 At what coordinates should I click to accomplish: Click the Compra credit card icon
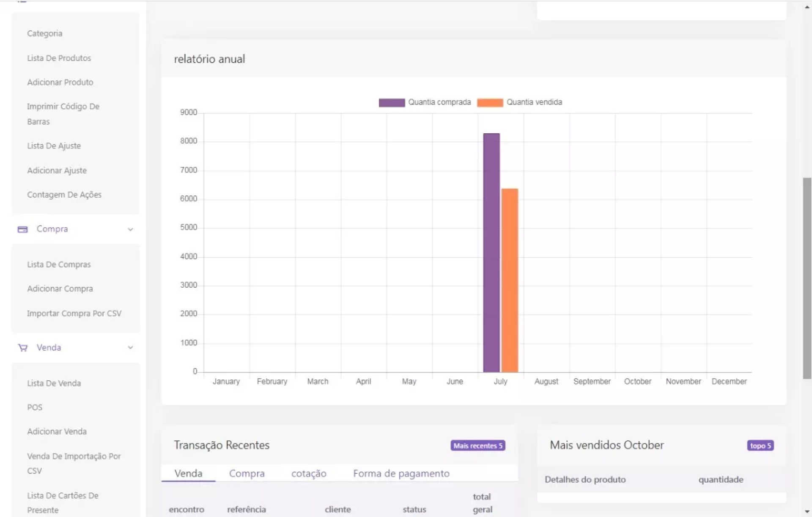pyautogui.click(x=22, y=229)
